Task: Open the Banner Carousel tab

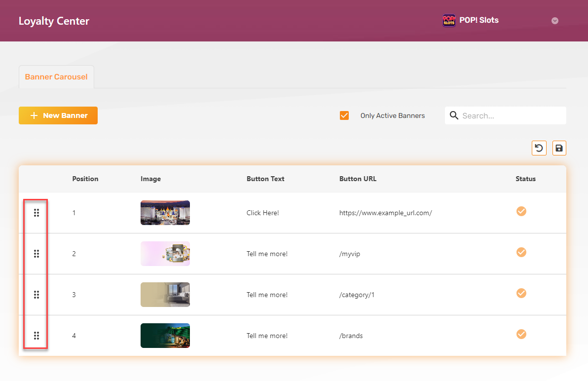Action: click(x=56, y=77)
